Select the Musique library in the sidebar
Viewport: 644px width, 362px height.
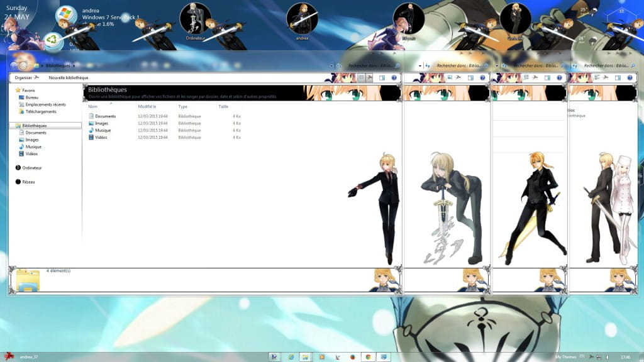point(30,146)
